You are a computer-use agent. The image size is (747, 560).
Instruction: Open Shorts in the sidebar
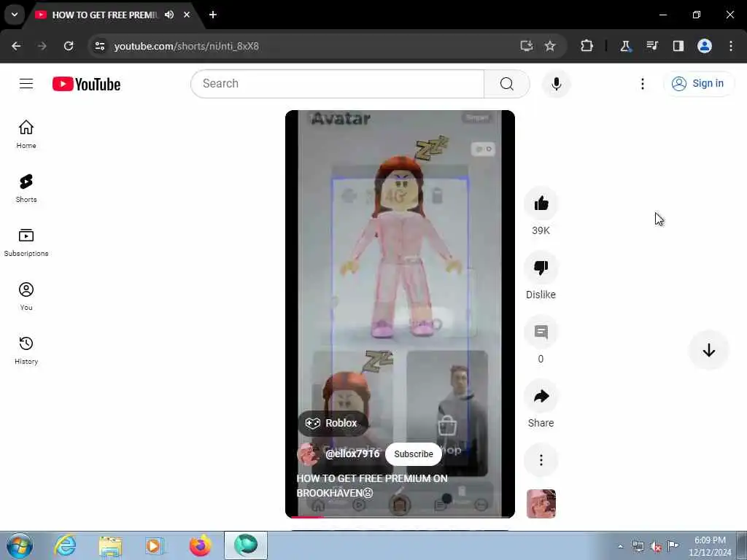[26, 189]
